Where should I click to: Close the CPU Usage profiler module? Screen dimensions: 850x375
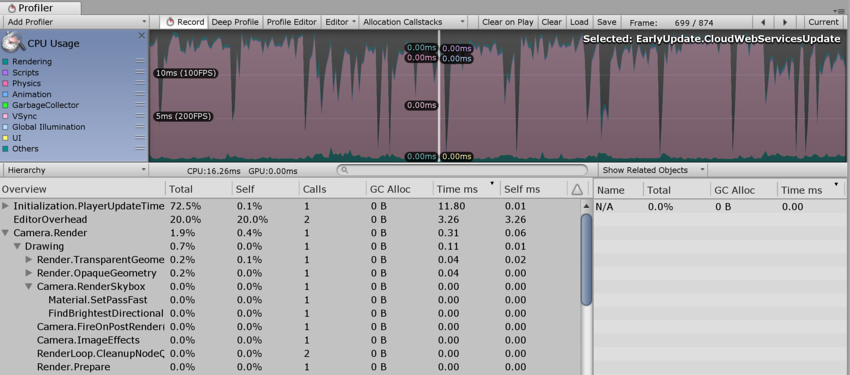141,36
